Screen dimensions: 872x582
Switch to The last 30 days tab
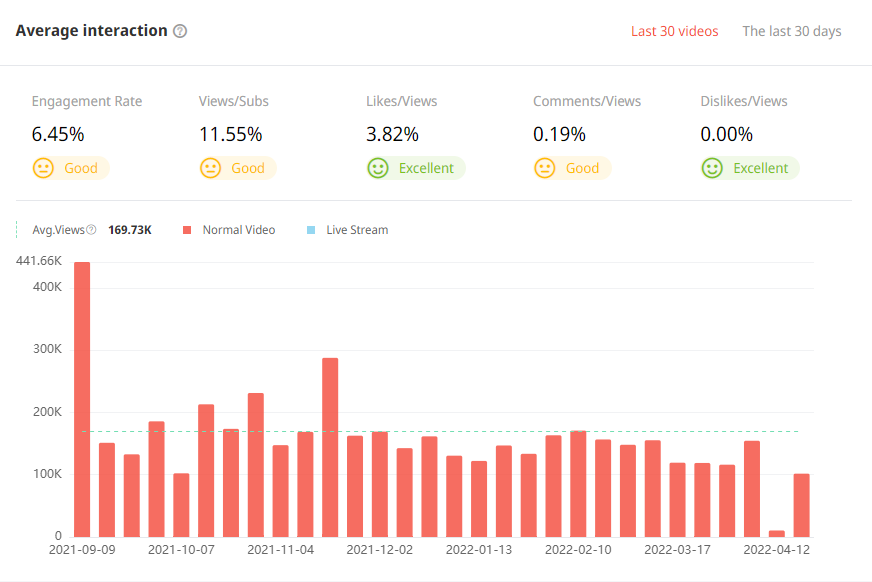[x=791, y=31]
